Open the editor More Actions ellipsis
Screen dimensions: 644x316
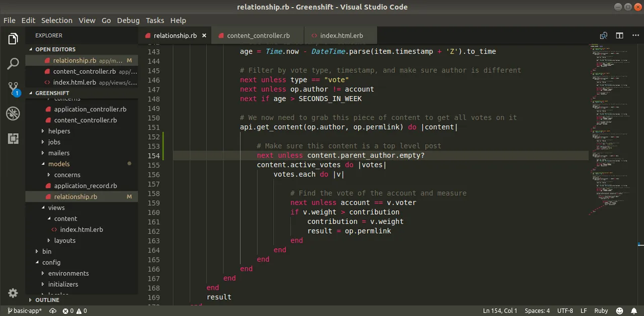634,36
